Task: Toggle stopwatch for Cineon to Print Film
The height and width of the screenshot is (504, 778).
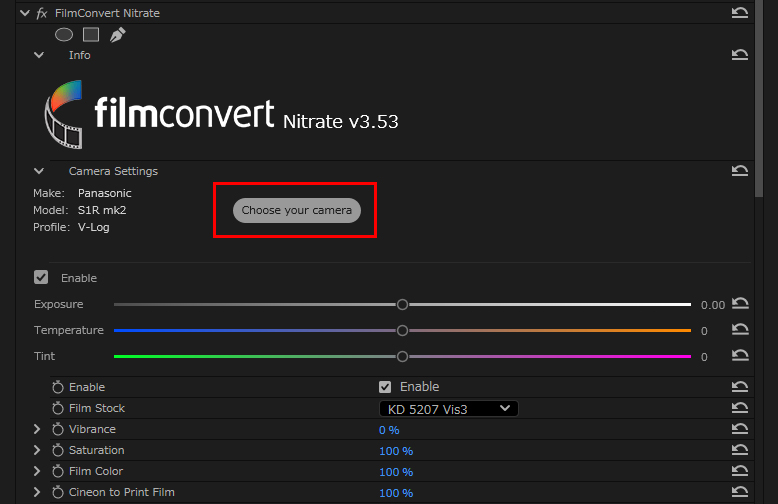Action: click(x=58, y=492)
